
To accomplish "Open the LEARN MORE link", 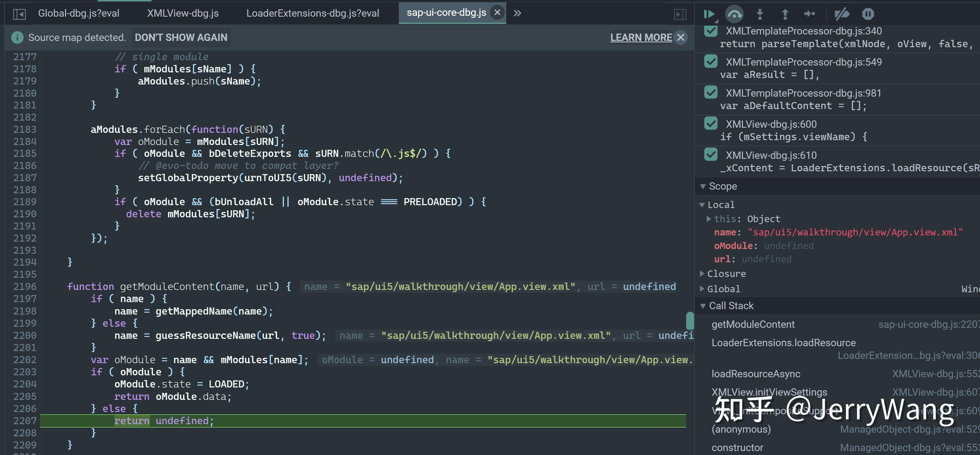I will [641, 37].
